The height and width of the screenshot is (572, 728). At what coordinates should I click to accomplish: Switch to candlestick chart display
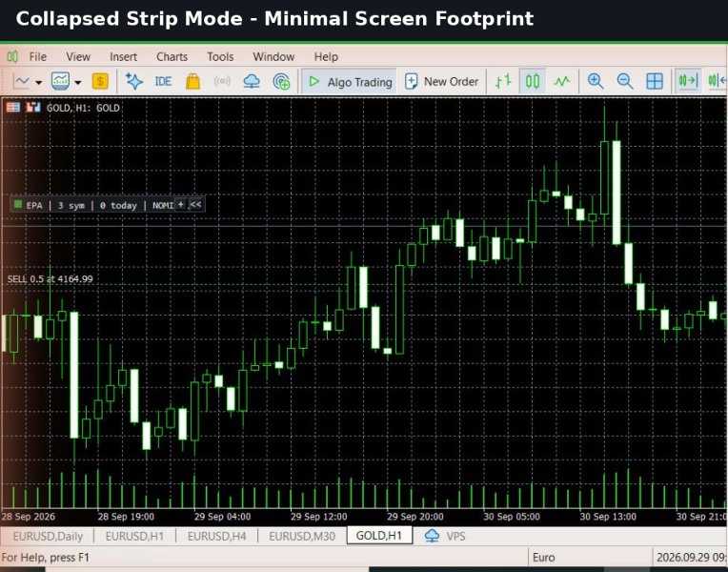point(533,81)
